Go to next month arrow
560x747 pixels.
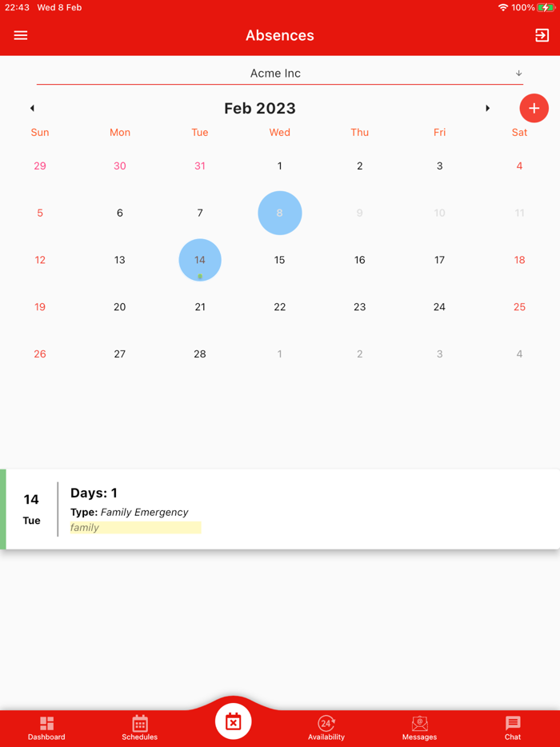coord(487,108)
